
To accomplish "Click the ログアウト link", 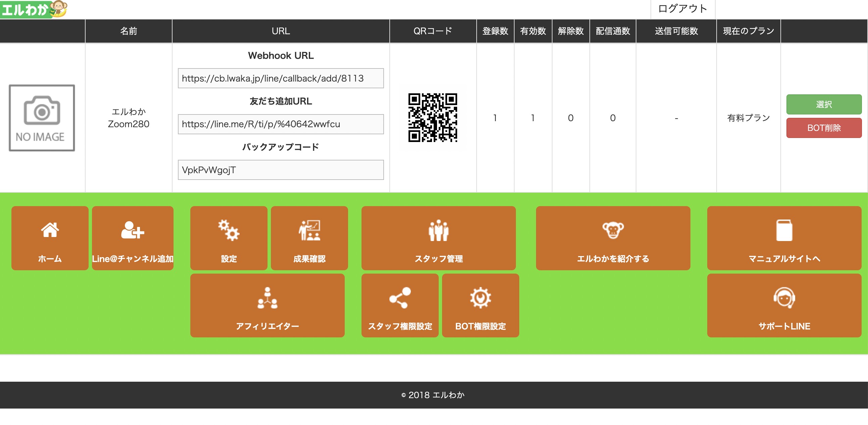I will pos(683,9).
